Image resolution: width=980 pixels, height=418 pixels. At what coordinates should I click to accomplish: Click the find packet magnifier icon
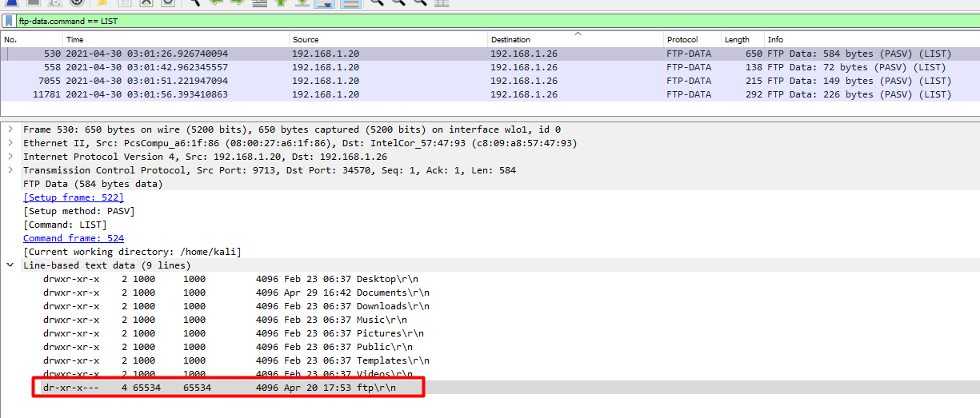[195, 2]
